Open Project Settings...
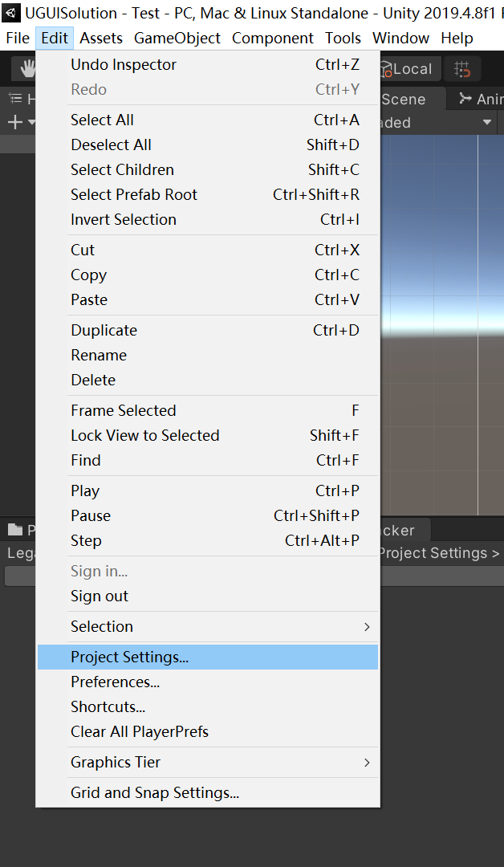 click(208, 657)
